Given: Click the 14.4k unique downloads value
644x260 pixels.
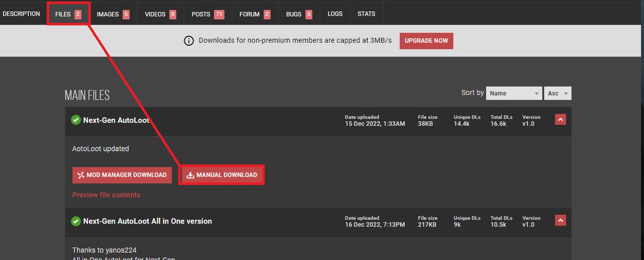Looking at the screenshot, I should (461, 124).
